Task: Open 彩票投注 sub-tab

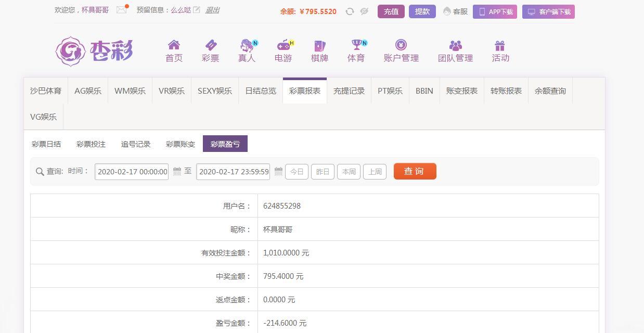Action: 91,144
